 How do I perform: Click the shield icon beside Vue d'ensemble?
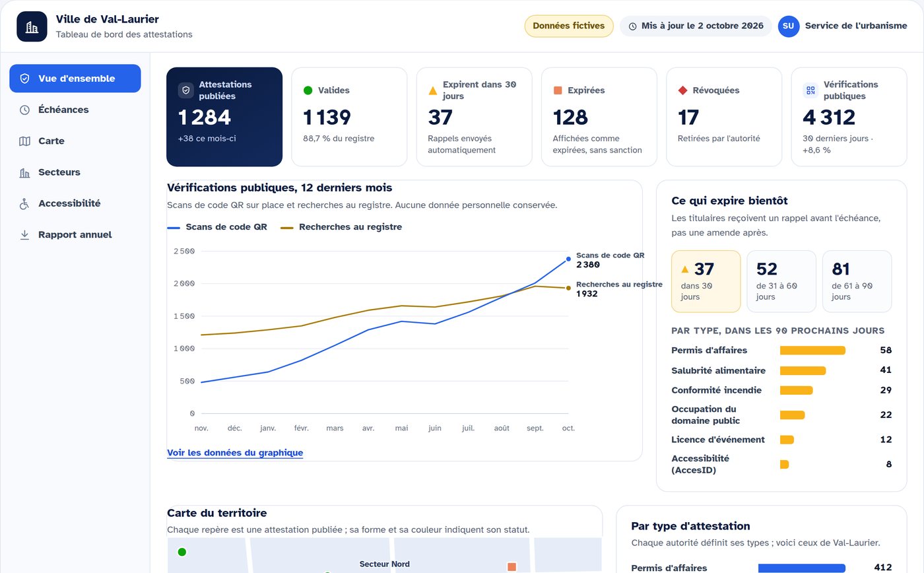coord(24,79)
